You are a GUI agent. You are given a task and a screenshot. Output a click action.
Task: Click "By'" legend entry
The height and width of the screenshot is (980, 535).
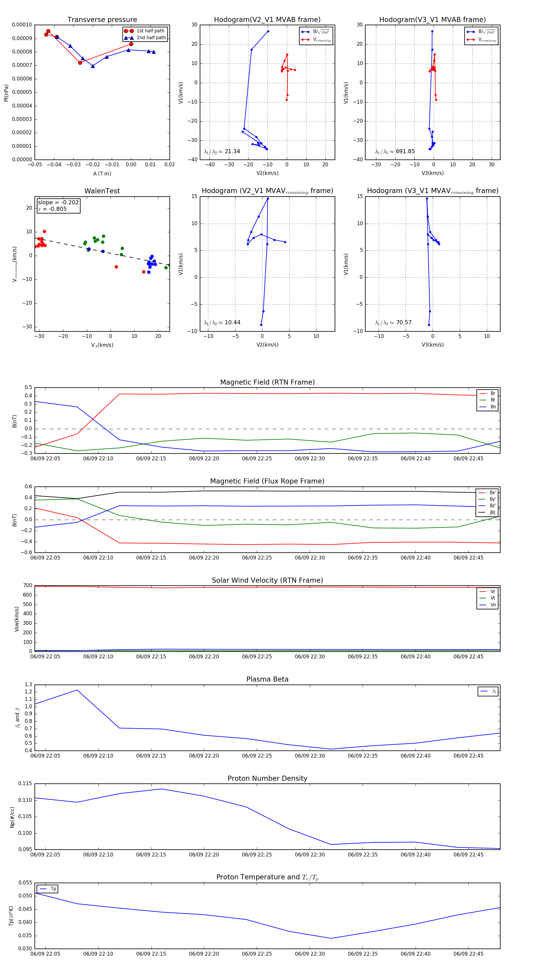coord(487,499)
